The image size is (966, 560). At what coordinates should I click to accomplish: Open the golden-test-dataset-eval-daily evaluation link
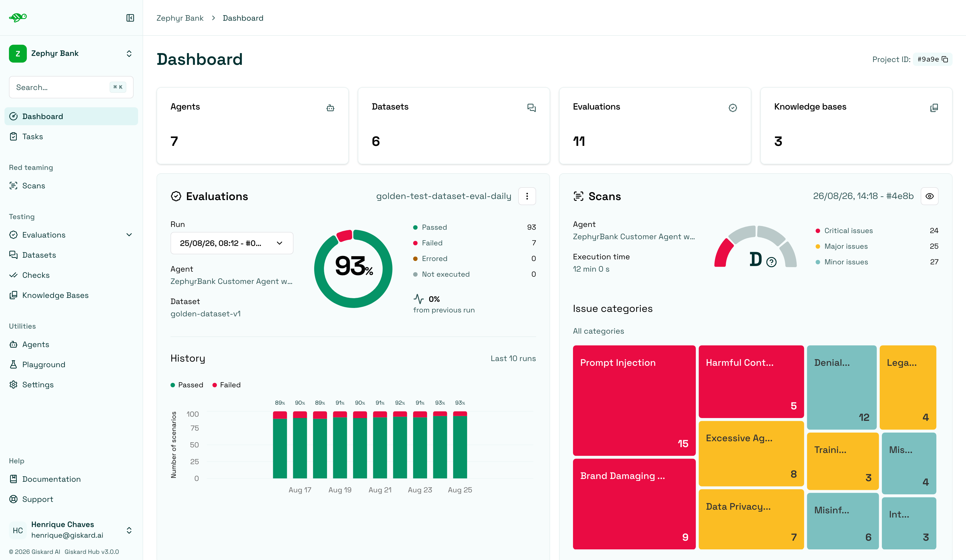(x=444, y=196)
